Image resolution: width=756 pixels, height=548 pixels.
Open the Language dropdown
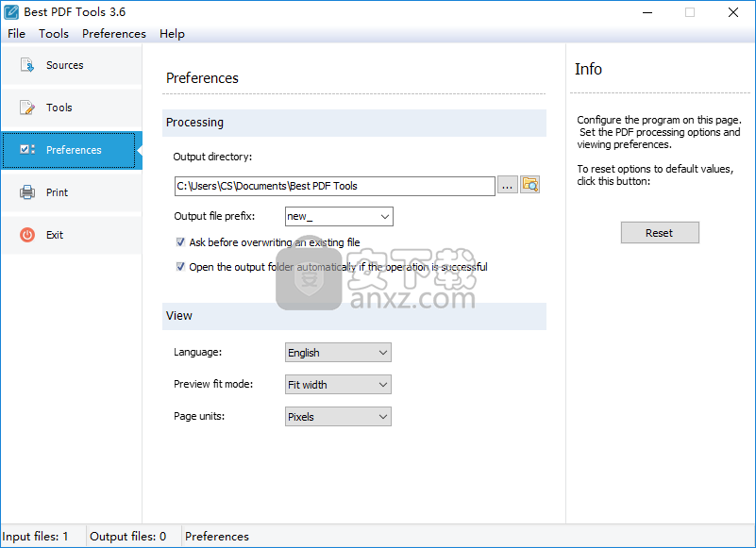point(338,353)
